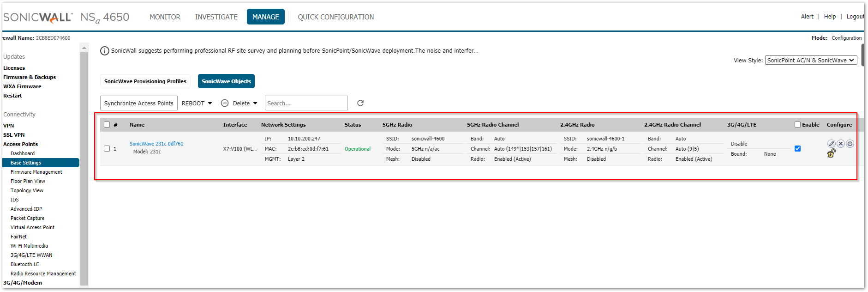The width and height of the screenshot is (868, 292).
Task: Open Virtual Access Point settings
Action: [x=33, y=227]
